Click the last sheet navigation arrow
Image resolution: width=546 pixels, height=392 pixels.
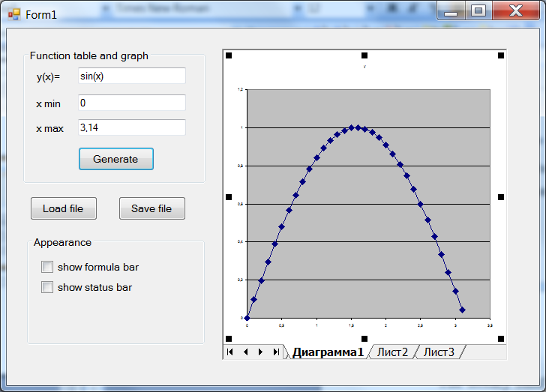tap(276, 352)
